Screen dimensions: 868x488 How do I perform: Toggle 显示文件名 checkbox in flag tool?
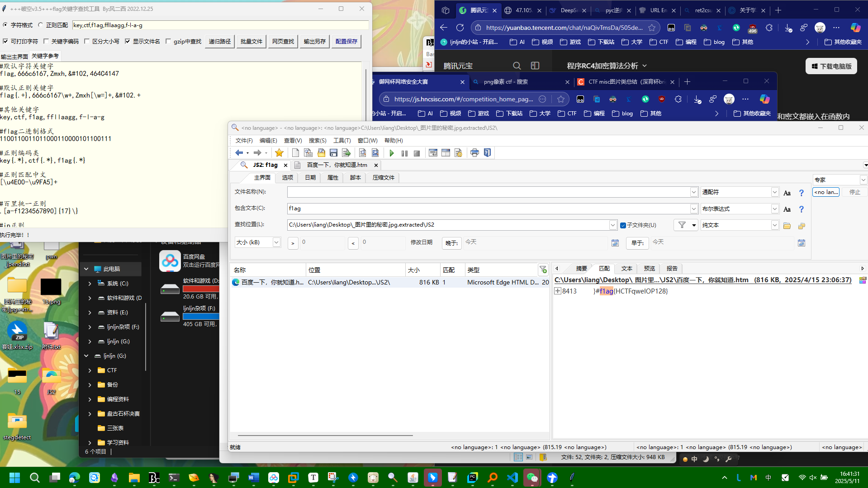click(x=128, y=41)
